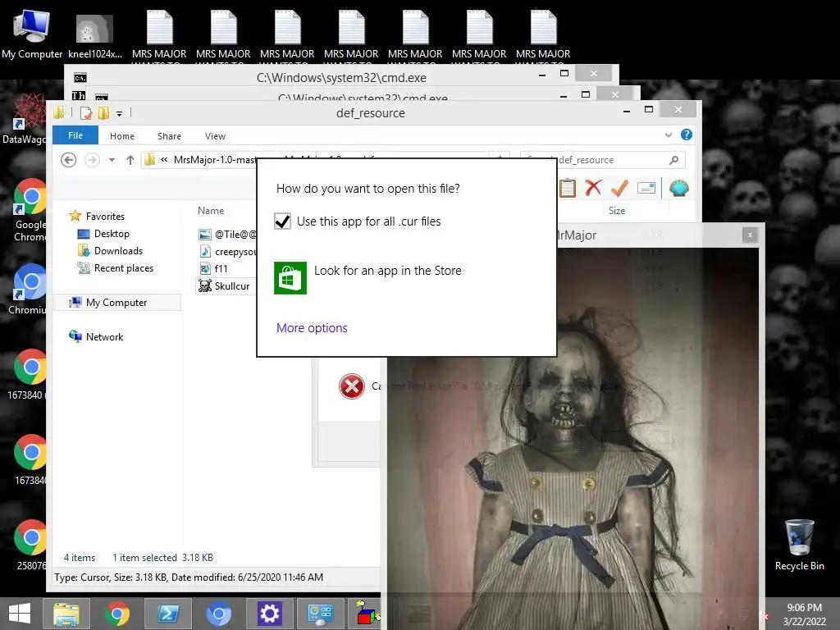The height and width of the screenshot is (630, 840).
Task: Open Chromium from the taskbar
Action: tap(218, 614)
